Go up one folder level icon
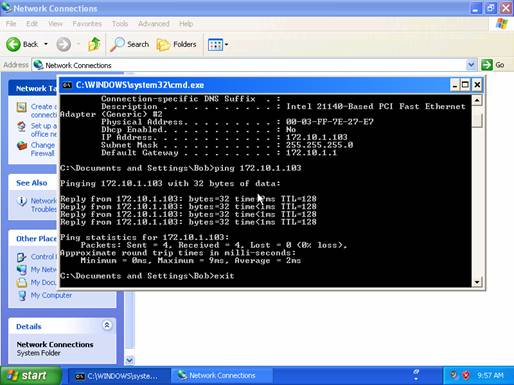The width and height of the screenshot is (514, 385). pyautogui.click(x=94, y=44)
